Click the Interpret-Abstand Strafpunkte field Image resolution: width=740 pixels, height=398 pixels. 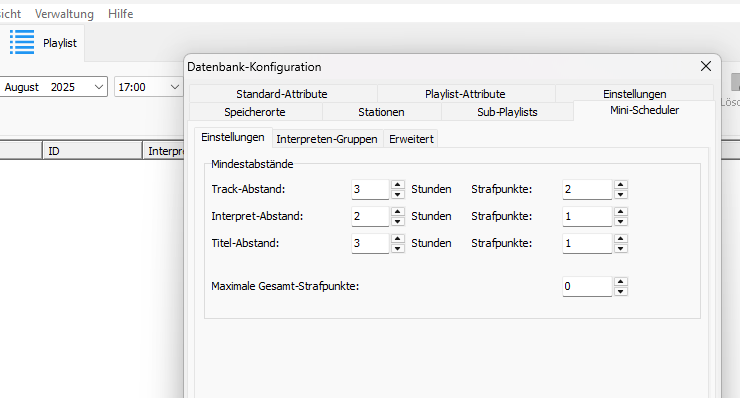[x=587, y=216]
